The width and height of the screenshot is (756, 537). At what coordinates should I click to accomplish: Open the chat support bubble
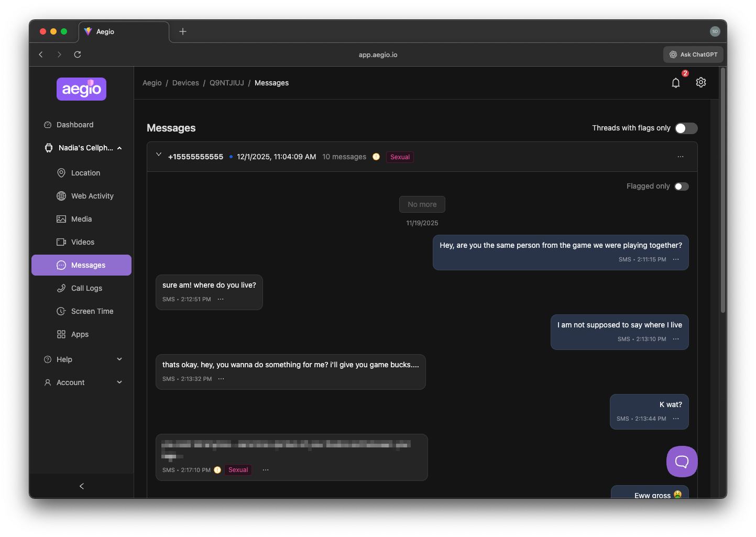pos(682,462)
